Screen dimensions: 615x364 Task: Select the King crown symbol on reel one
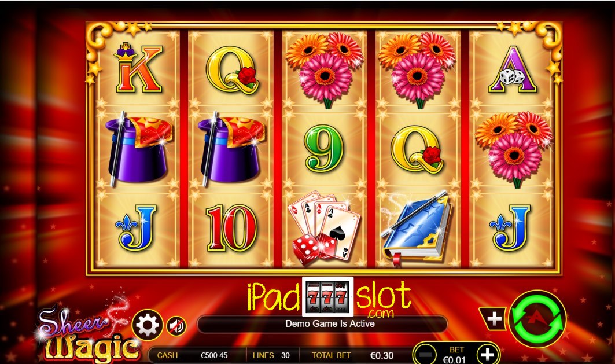tap(138, 68)
